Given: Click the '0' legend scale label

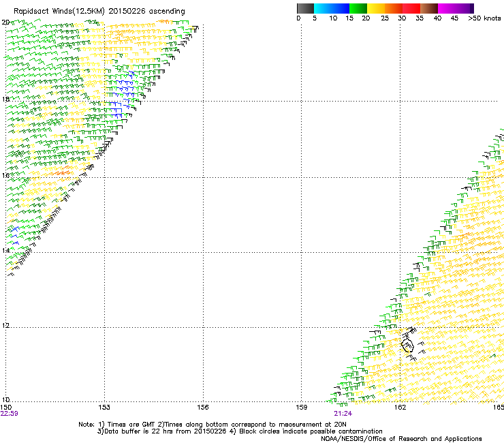Looking at the screenshot, I should [298, 18].
